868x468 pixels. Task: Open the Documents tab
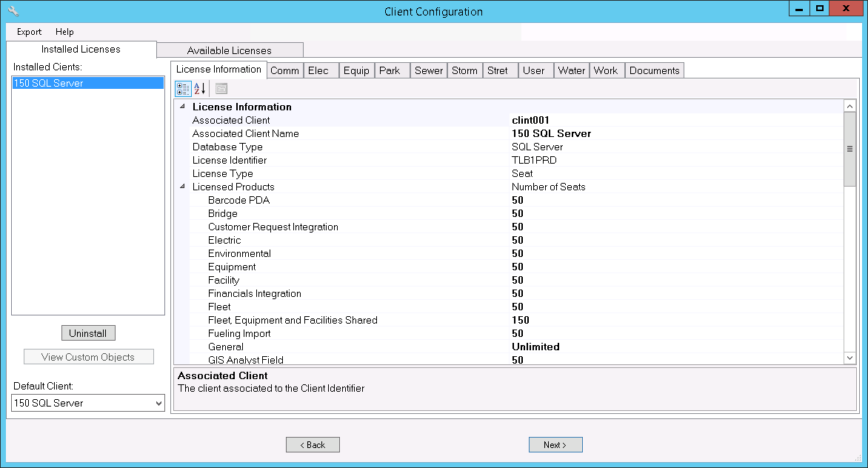pos(654,70)
